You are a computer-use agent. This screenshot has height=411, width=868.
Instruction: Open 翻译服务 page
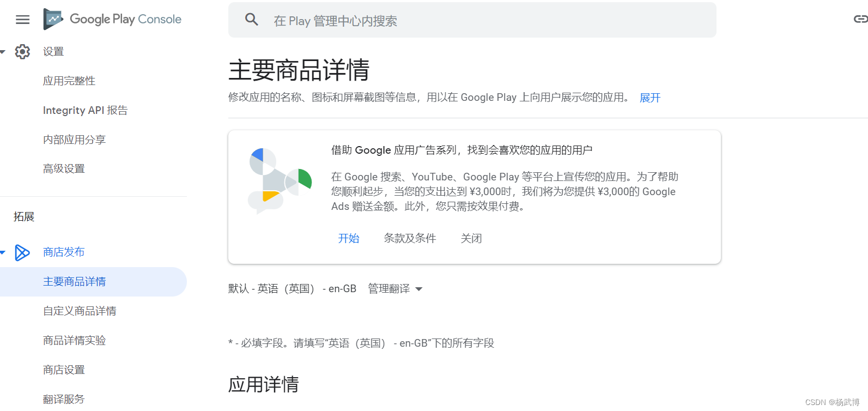pyautogui.click(x=64, y=399)
